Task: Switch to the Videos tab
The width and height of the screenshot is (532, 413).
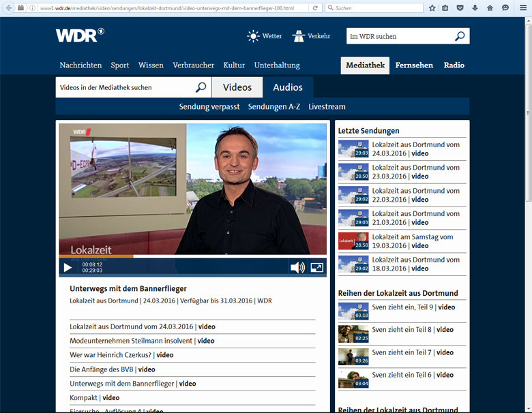Action: click(237, 87)
